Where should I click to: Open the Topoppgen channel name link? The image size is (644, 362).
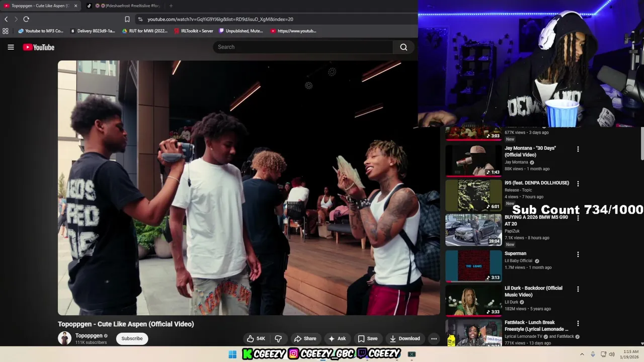[89, 335]
